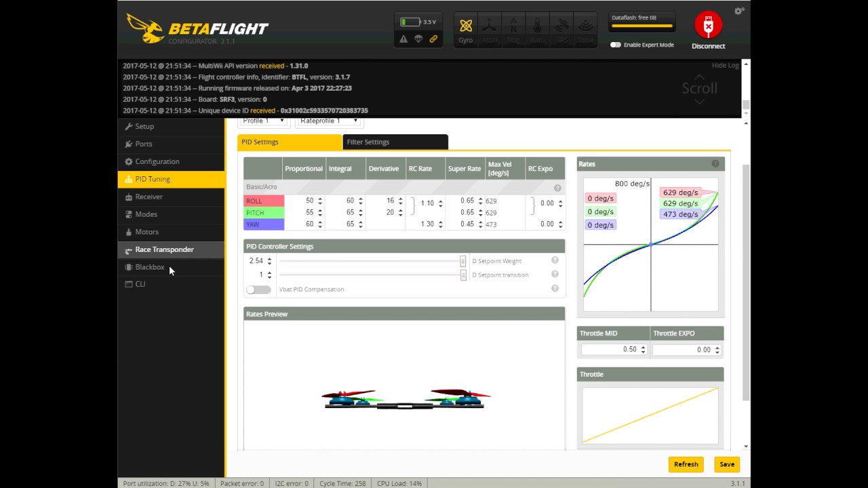Open the Ports section
Screen dimensions: 868x488
tap(171, 144)
